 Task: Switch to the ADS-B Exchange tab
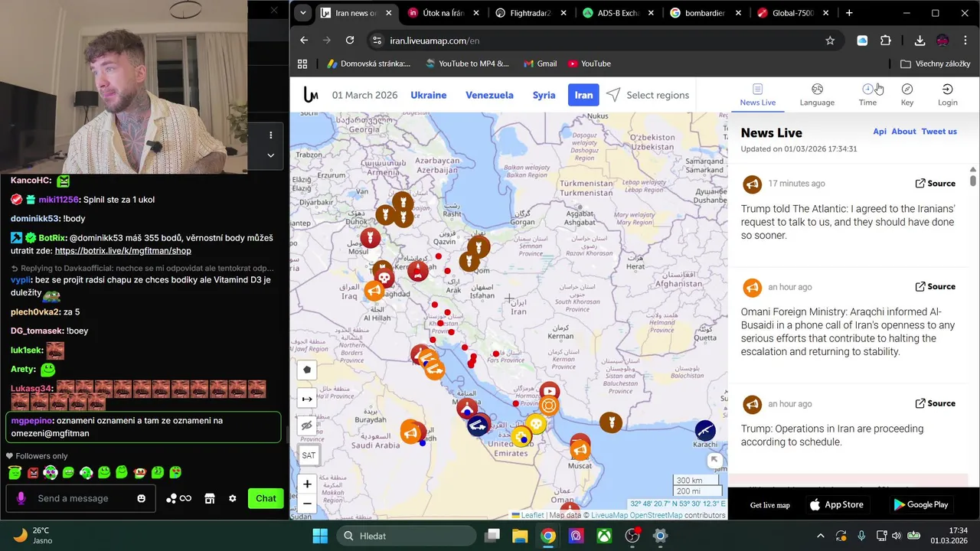pyautogui.click(x=619, y=13)
